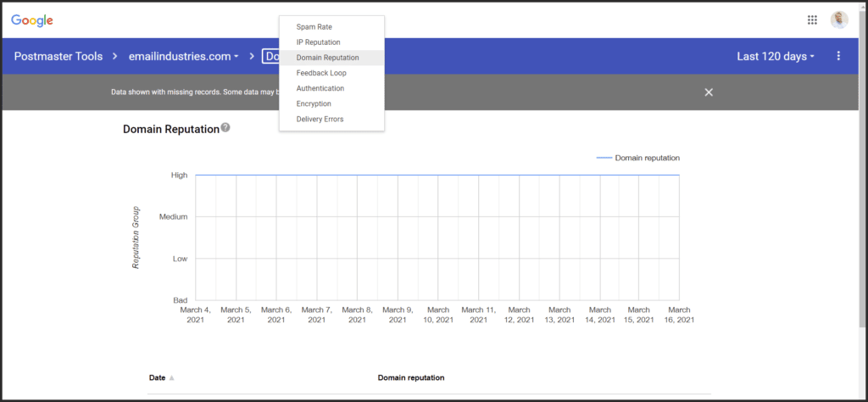This screenshot has width=868, height=402.
Task: Select Spam Rate from the menu
Action: (x=314, y=27)
